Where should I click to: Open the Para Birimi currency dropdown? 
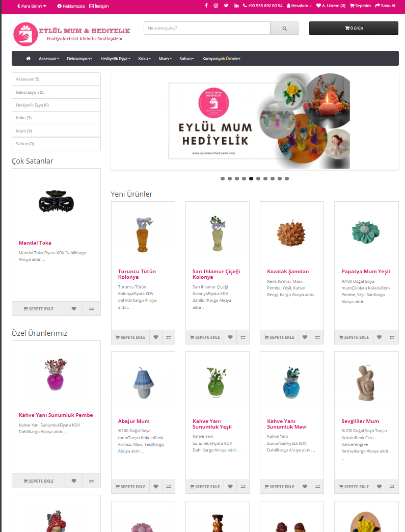point(32,6)
